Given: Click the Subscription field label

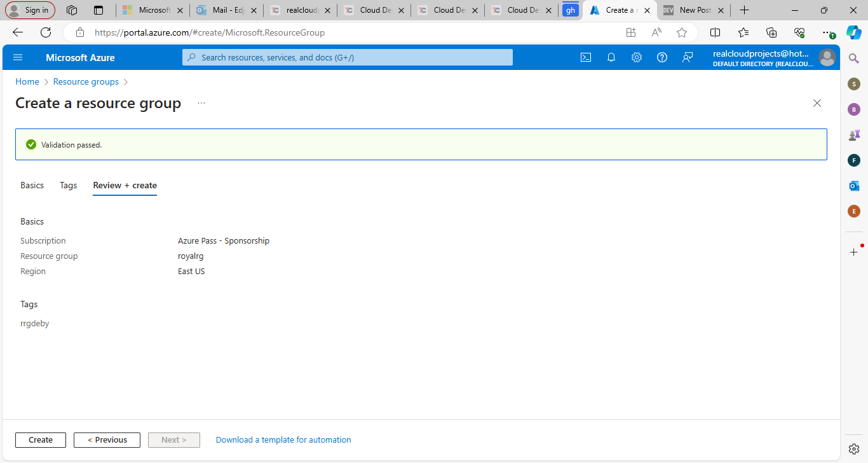Looking at the screenshot, I should pos(43,241).
